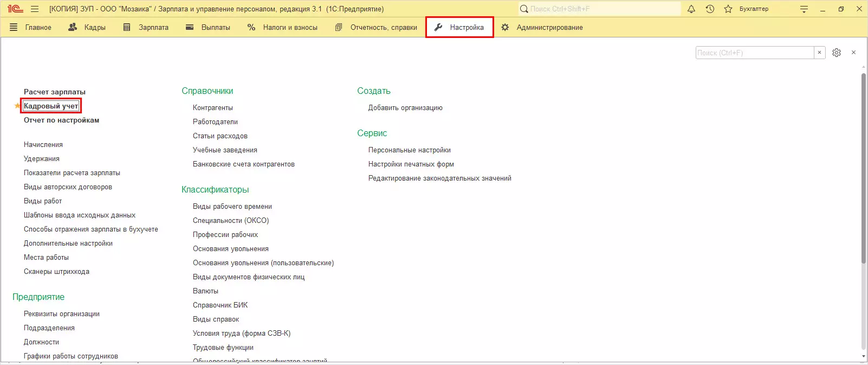Open Основания увольнения
Image resolution: width=868 pixels, height=365 pixels.
click(231, 248)
